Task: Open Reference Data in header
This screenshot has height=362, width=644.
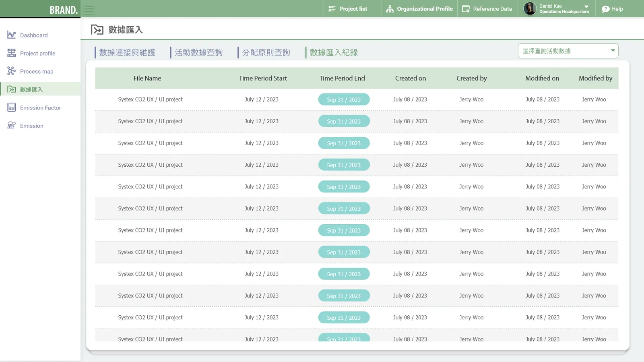Action: pyautogui.click(x=493, y=9)
